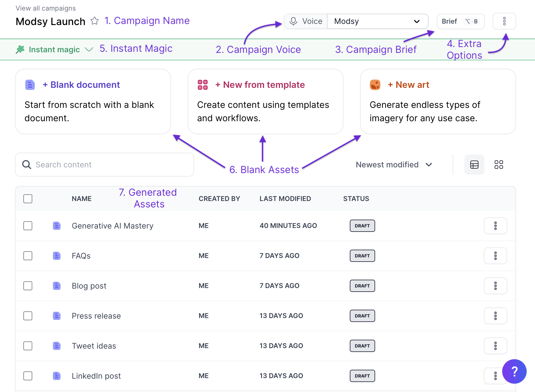Sort by the STATUS column header
Screen dimensions: 535x392
click(x=356, y=199)
